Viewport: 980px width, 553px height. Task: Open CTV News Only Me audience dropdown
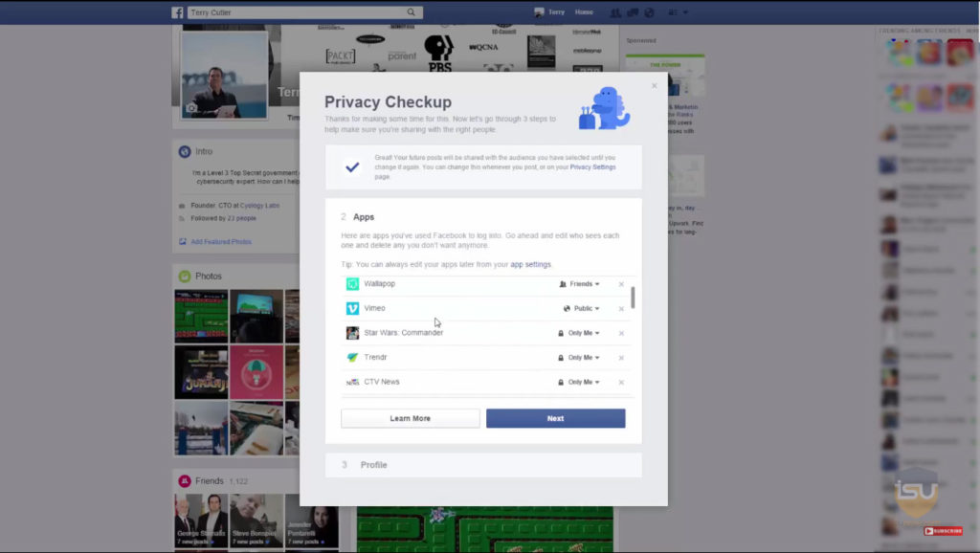[x=579, y=382]
